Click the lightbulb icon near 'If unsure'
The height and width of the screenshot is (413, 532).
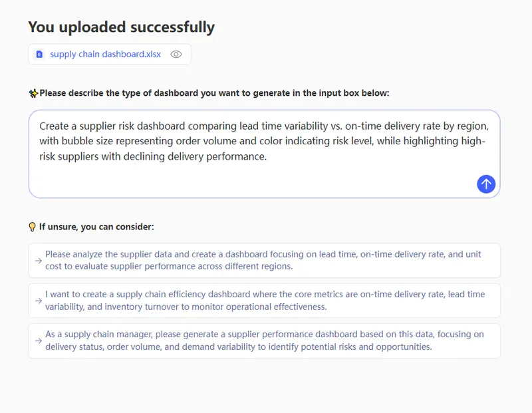[x=32, y=227]
